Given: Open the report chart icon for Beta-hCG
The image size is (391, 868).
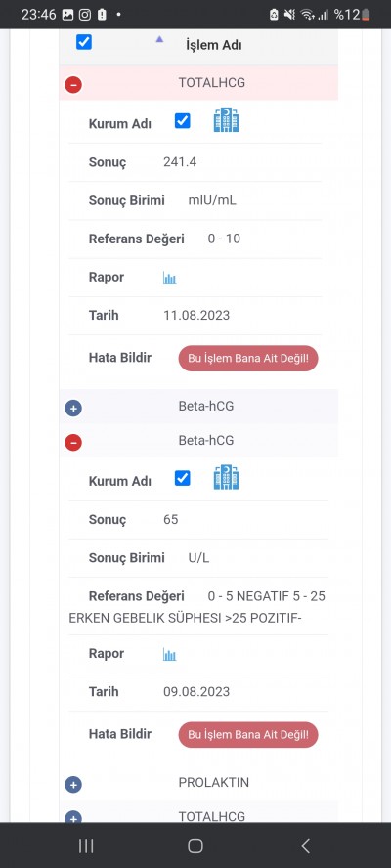Looking at the screenshot, I should click(169, 654).
